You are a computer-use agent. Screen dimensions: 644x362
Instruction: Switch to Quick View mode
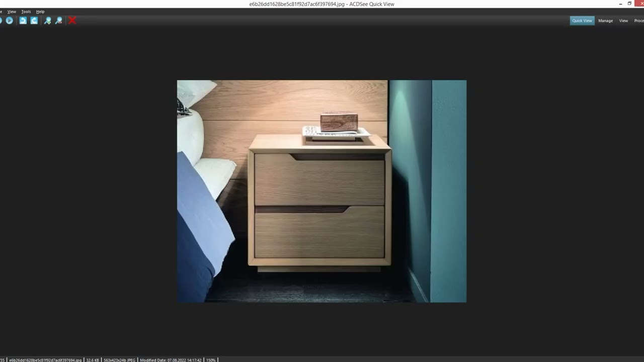[x=582, y=21]
